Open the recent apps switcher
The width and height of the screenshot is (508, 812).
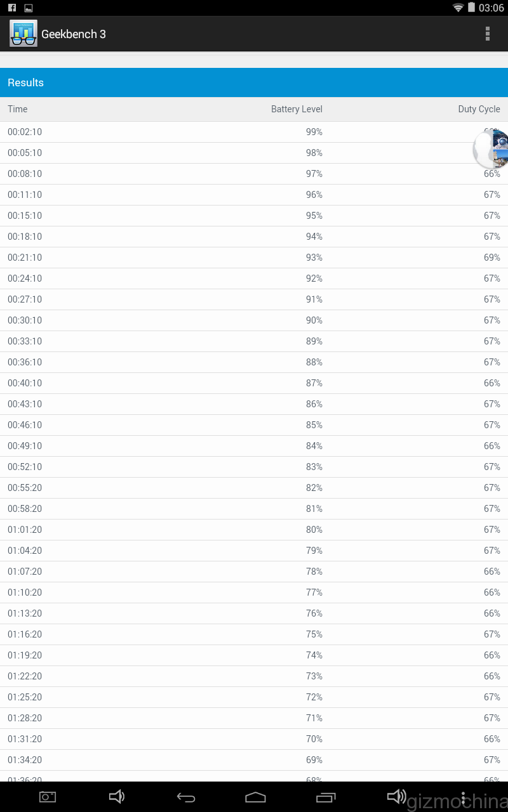click(326, 797)
